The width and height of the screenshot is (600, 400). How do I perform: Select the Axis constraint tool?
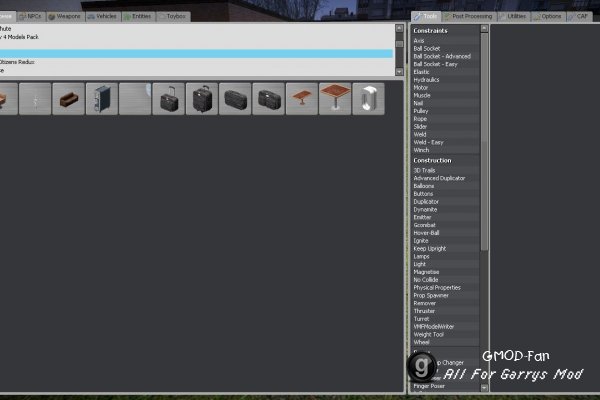pos(445,41)
